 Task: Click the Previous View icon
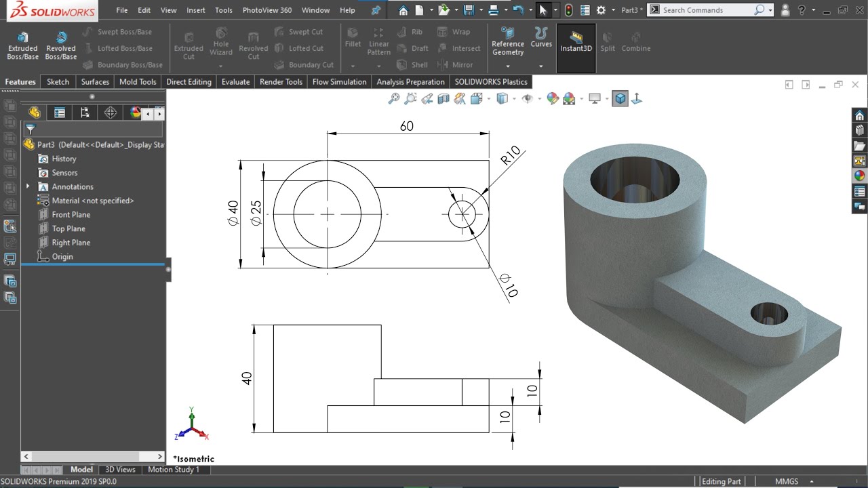click(x=427, y=99)
